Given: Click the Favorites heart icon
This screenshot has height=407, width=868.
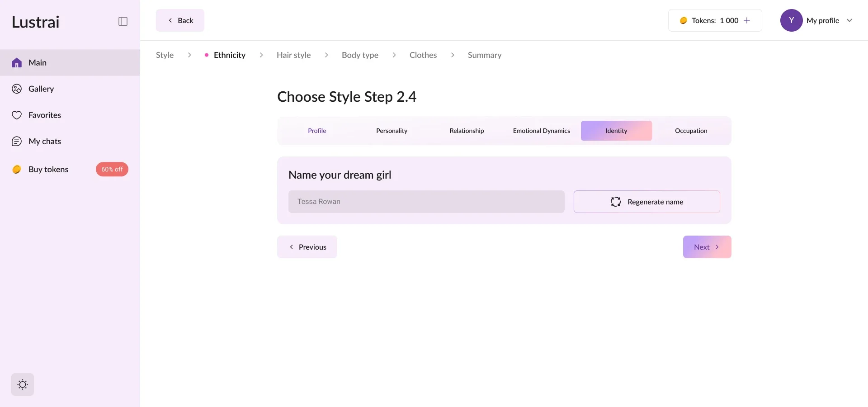Looking at the screenshot, I should pyautogui.click(x=17, y=115).
